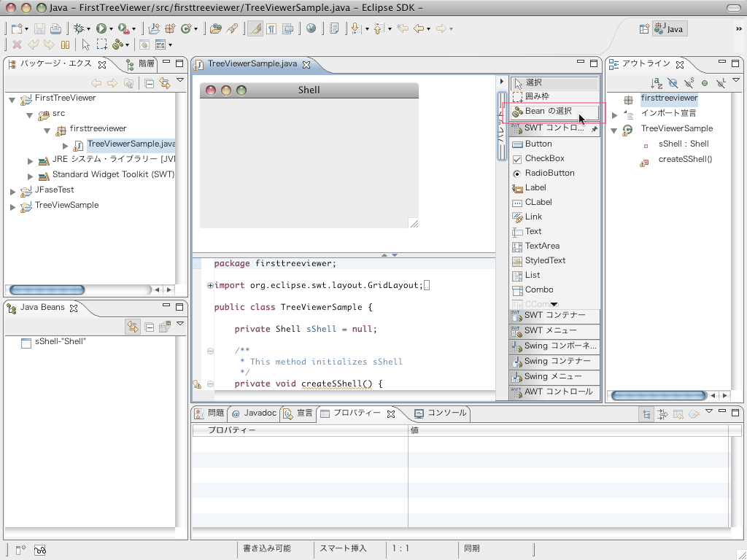Switch to the コンソール tab

click(x=440, y=413)
